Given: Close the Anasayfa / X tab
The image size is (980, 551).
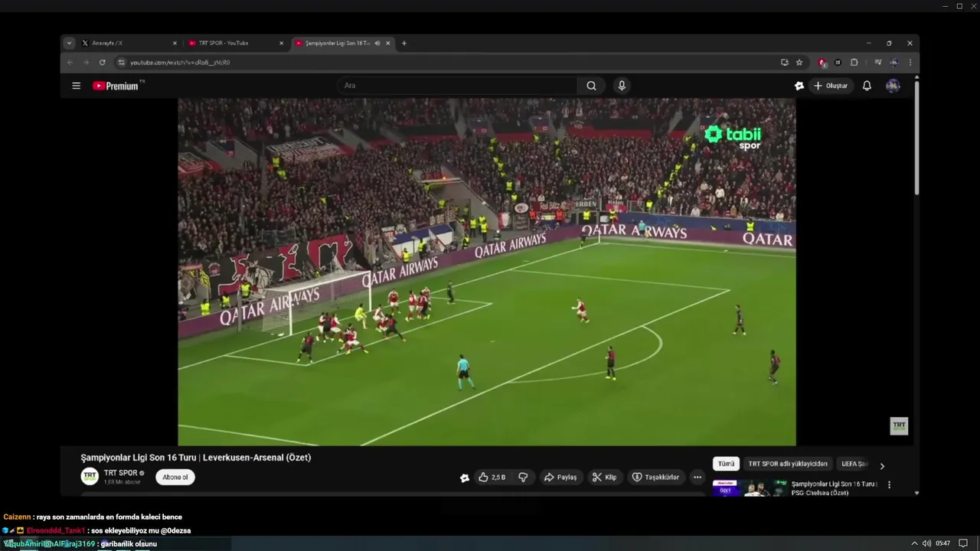Looking at the screenshot, I should point(175,43).
